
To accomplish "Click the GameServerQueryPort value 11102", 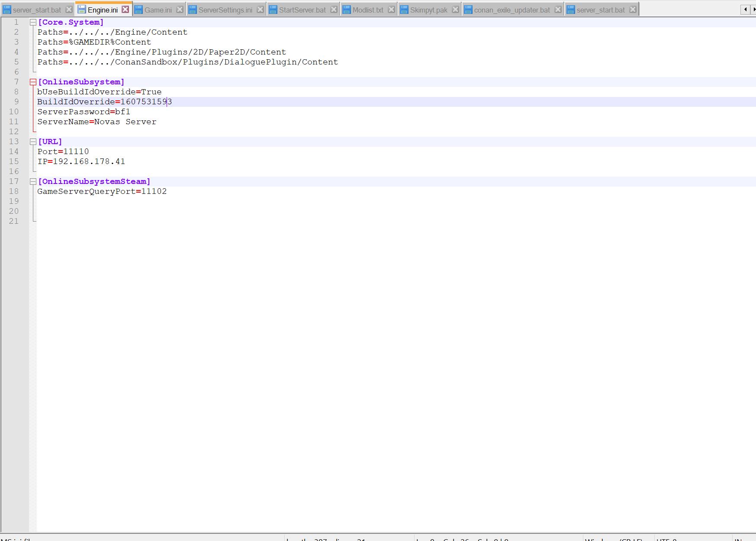I will (x=154, y=192).
